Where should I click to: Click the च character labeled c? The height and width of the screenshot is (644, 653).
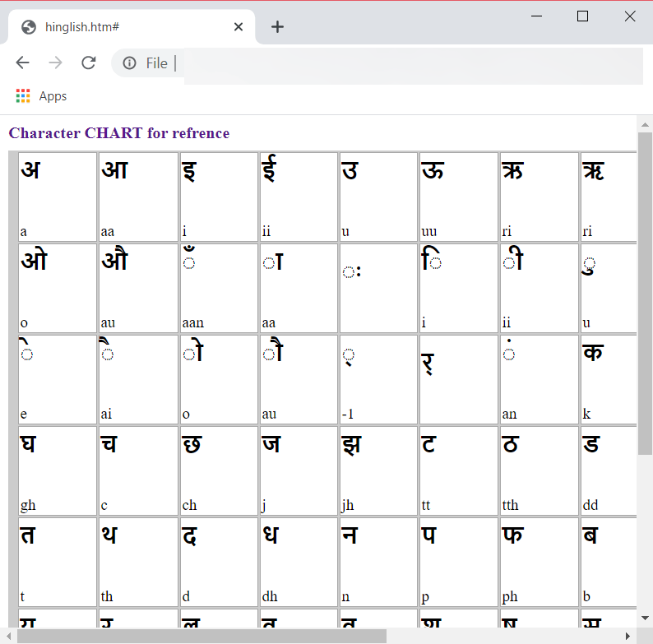tap(109, 443)
